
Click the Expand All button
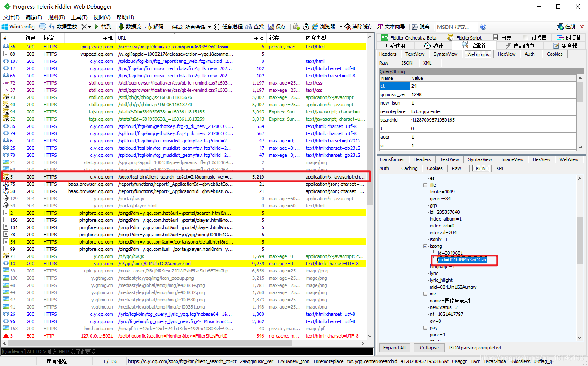pos(394,348)
